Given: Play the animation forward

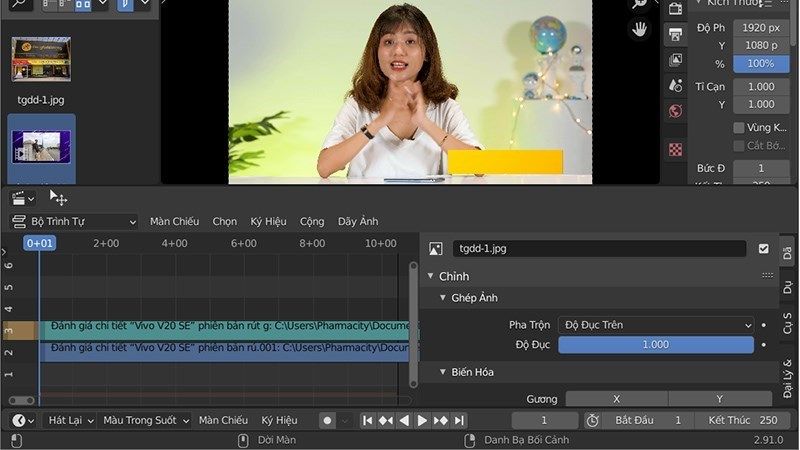Looking at the screenshot, I should click(x=422, y=420).
